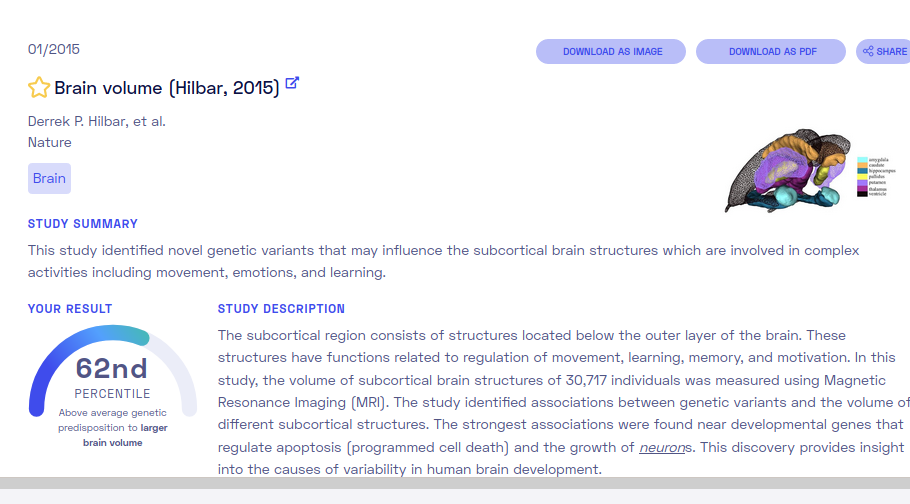Open external link icon beside study title

[292, 83]
